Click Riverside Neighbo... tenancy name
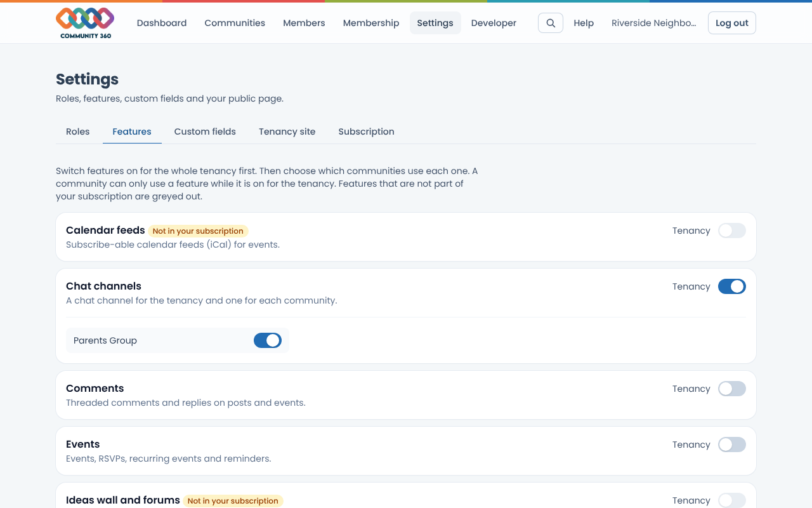 (653, 23)
